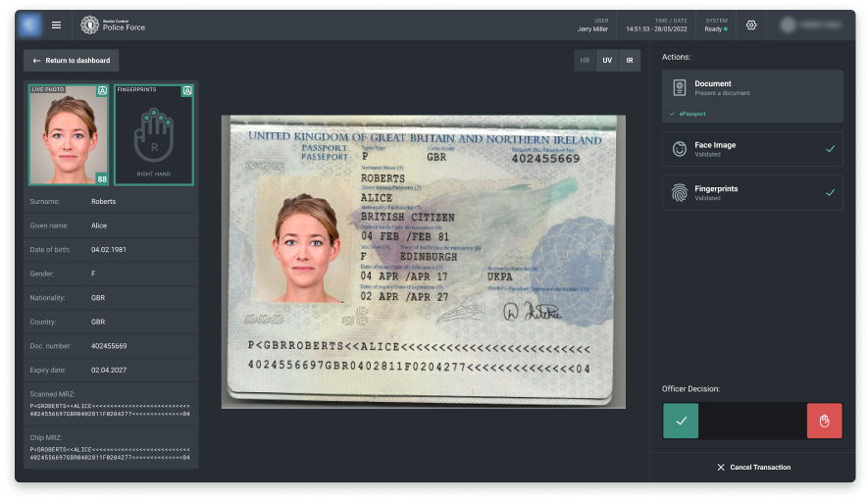
Task: Click the Document passport icon in Actions
Action: tap(680, 88)
